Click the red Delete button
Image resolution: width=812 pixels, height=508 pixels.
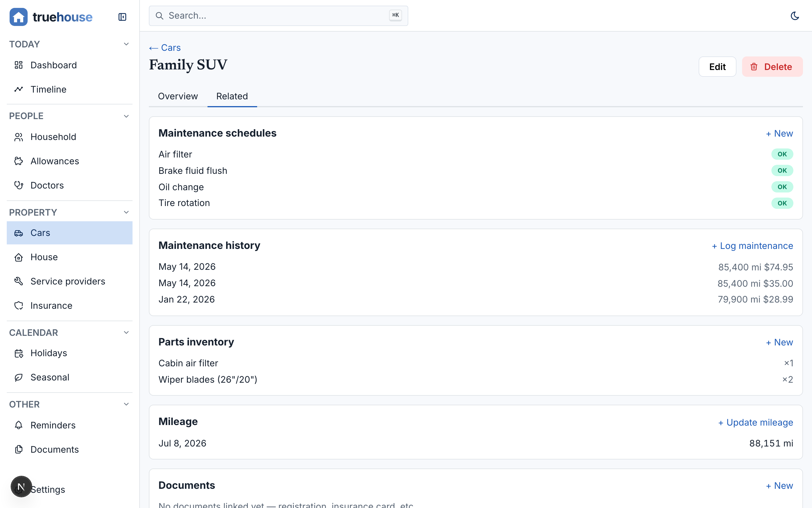(x=772, y=67)
